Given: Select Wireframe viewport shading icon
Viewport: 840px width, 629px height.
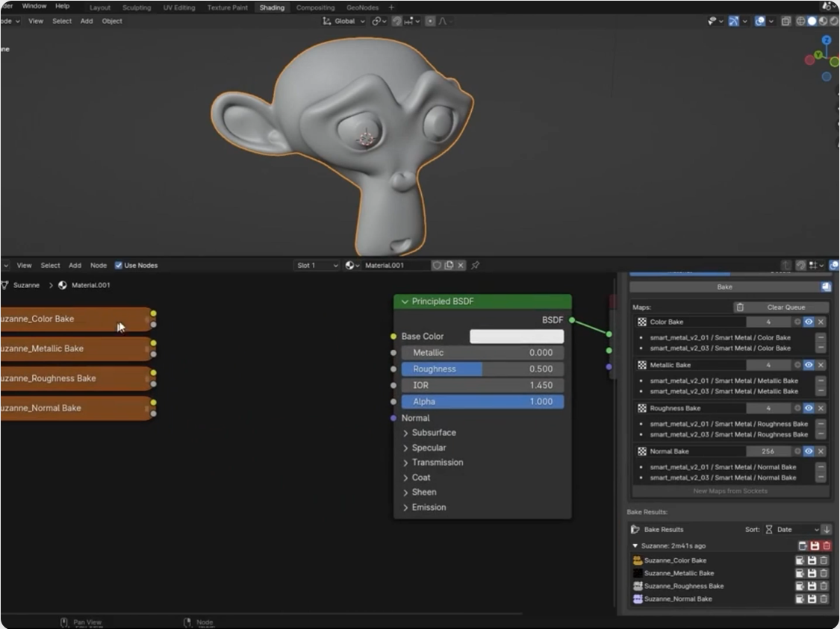Looking at the screenshot, I should [800, 22].
